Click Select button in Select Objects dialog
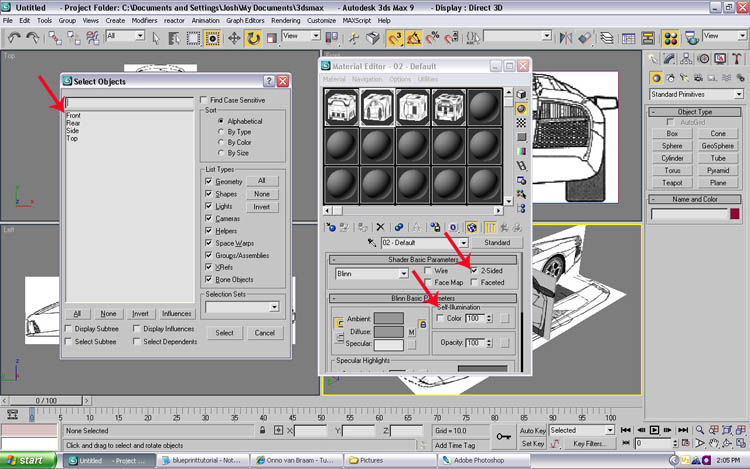Viewport: 750px width, 469px height. pyautogui.click(x=224, y=333)
